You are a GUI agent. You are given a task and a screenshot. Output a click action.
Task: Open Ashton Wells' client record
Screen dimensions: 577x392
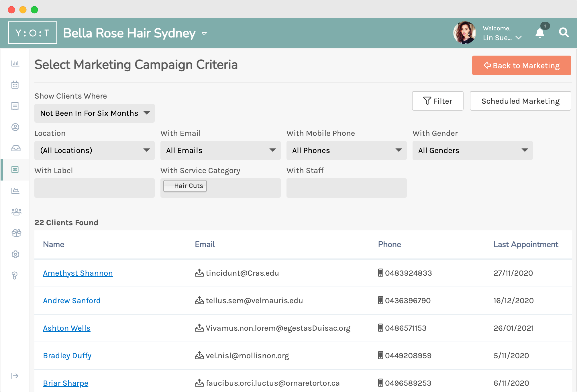click(x=67, y=328)
